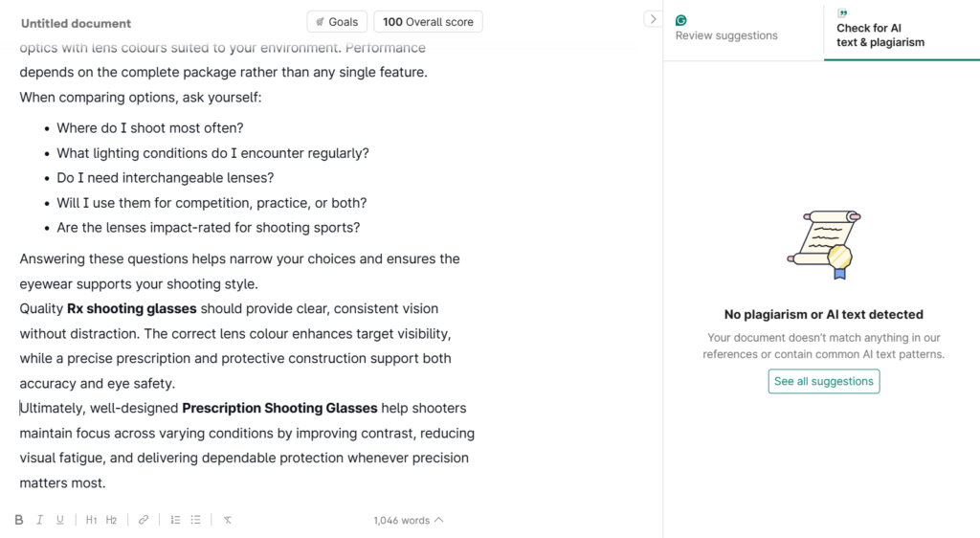Expand the 1,046 words count details
This screenshot has height=538, width=980.
(x=408, y=520)
